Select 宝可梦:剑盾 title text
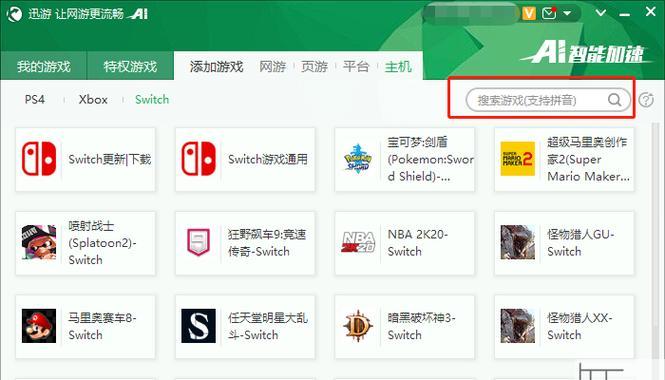 (430, 159)
